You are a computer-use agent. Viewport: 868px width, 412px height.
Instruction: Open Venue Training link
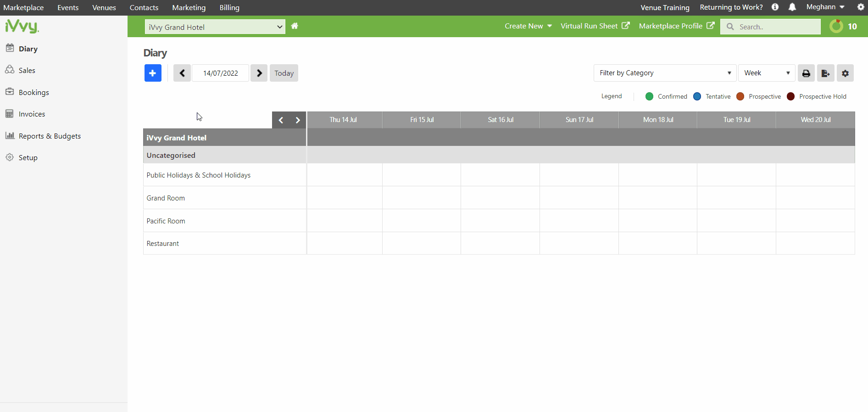coord(665,7)
